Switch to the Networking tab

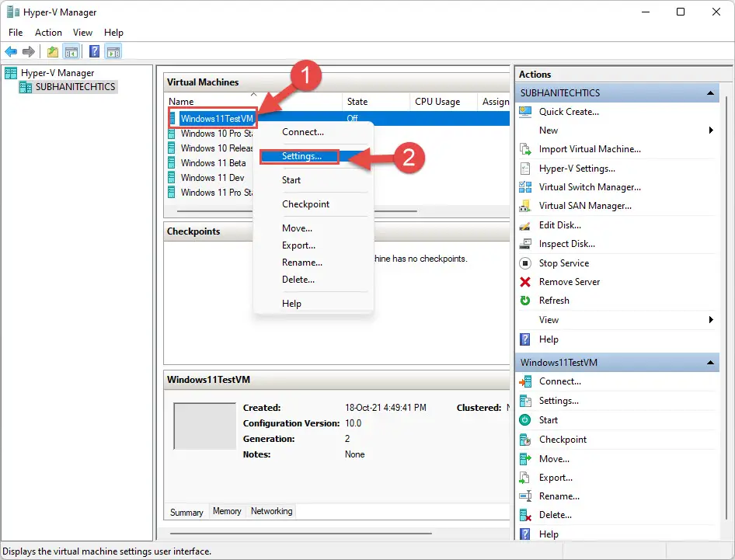271,511
